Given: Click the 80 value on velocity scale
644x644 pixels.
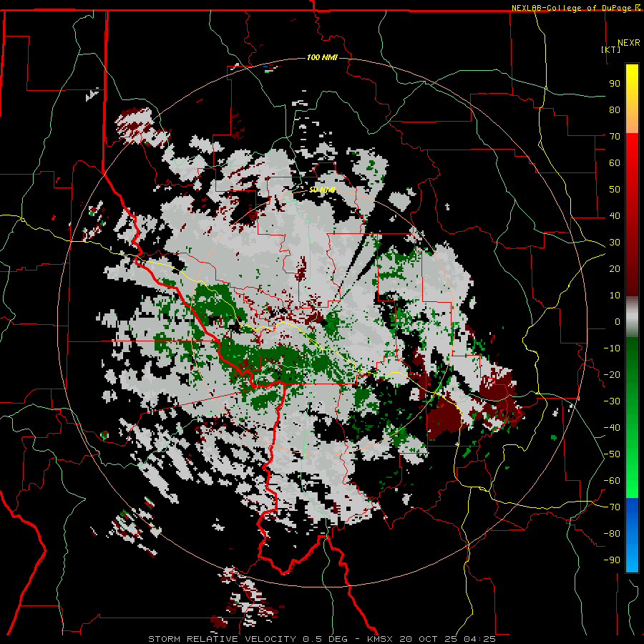Looking at the screenshot, I should (615, 110).
